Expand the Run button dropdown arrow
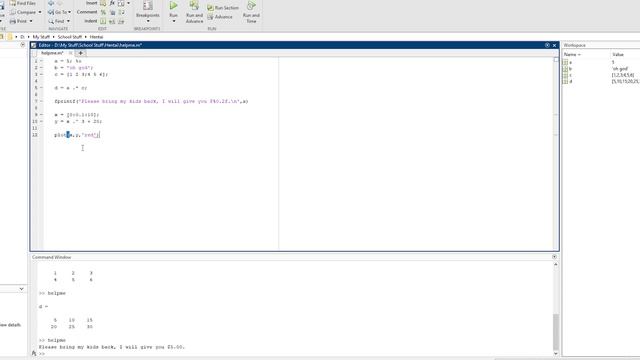640x360 pixels. [173, 21]
